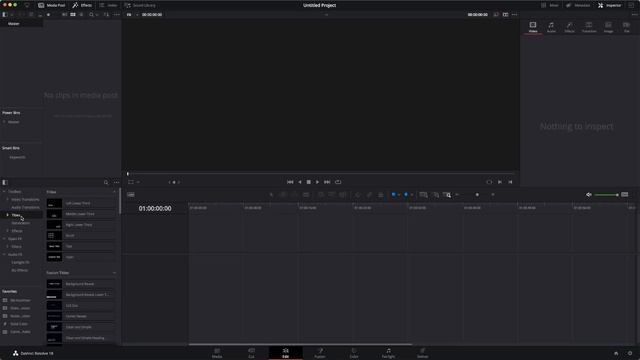Expand Video Transitions category
This screenshot has width=640, height=360.
(7, 200)
